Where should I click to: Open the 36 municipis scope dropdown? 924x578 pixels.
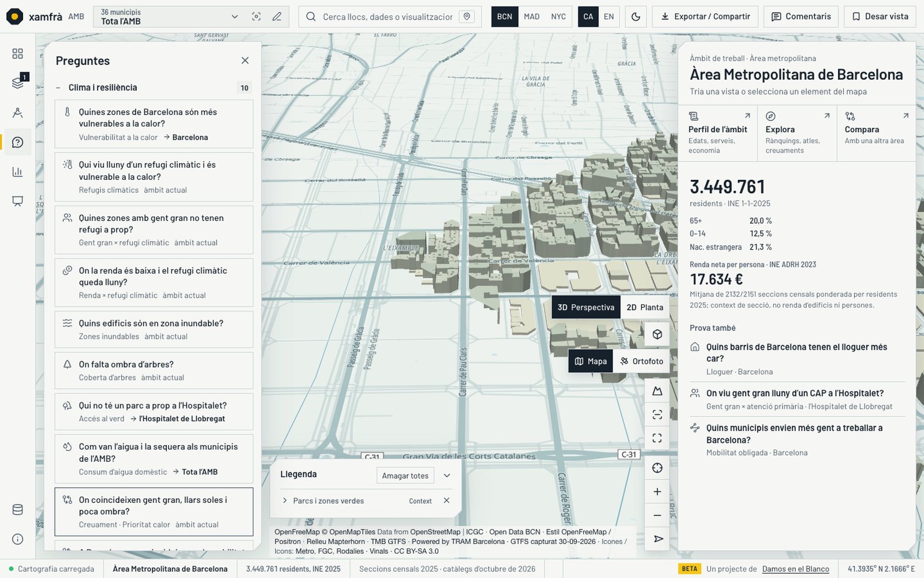[x=170, y=17]
